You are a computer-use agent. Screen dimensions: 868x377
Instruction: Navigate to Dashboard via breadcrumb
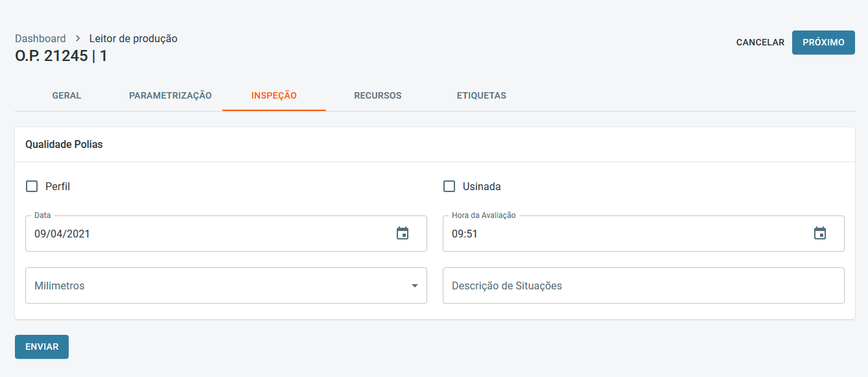[40, 39]
